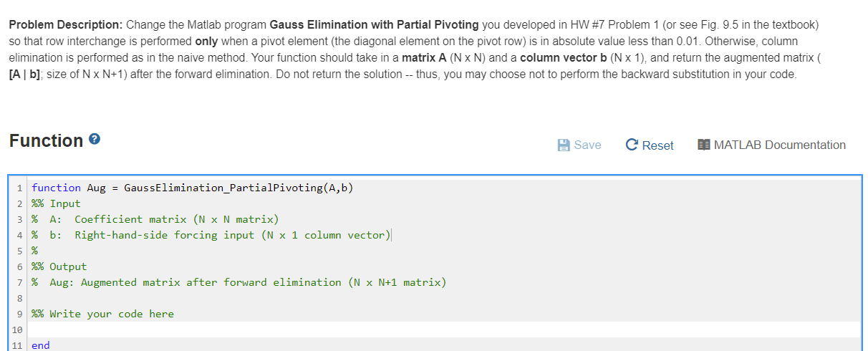Click the function declaration on line 1
This screenshot has width=868, height=351.
tap(192, 188)
